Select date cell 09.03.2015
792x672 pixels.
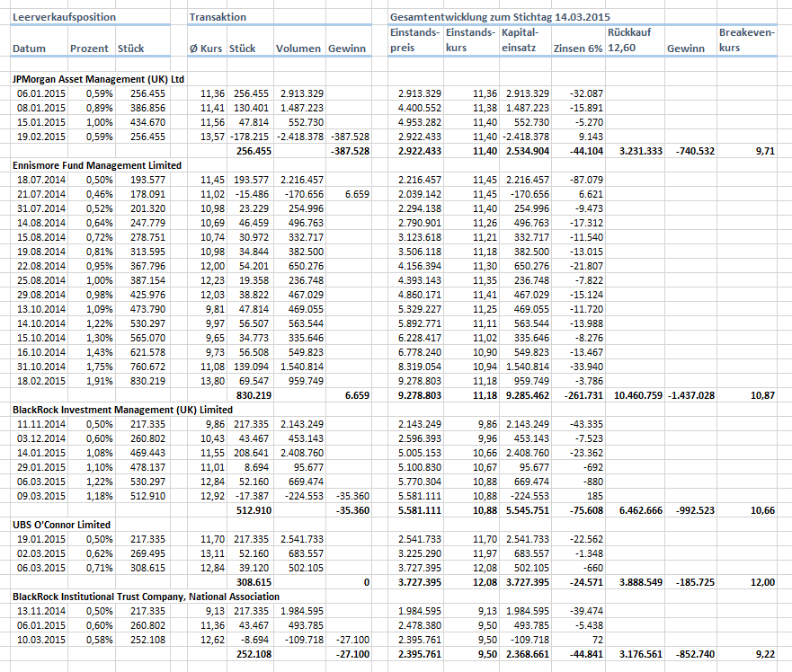(x=41, y=496)
